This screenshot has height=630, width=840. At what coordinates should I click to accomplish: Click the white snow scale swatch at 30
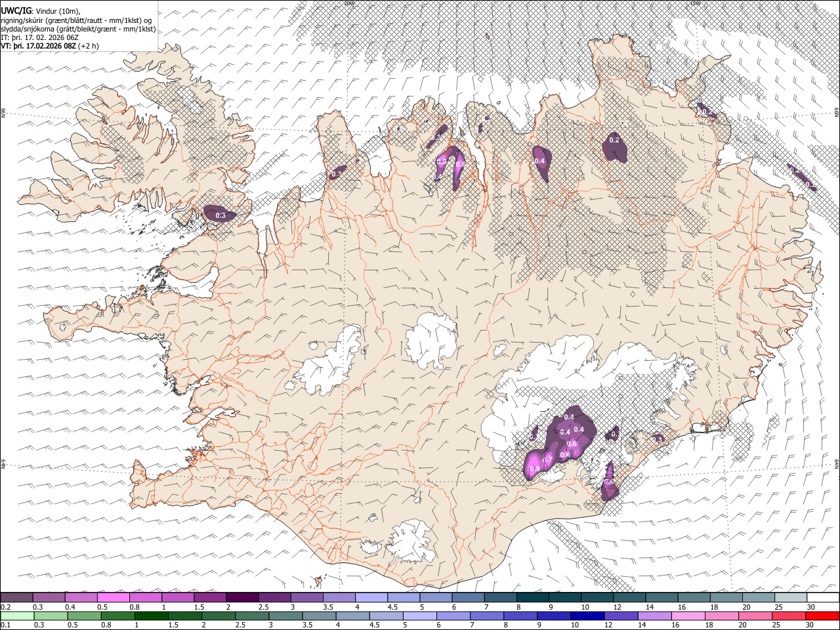click(822, 598)
